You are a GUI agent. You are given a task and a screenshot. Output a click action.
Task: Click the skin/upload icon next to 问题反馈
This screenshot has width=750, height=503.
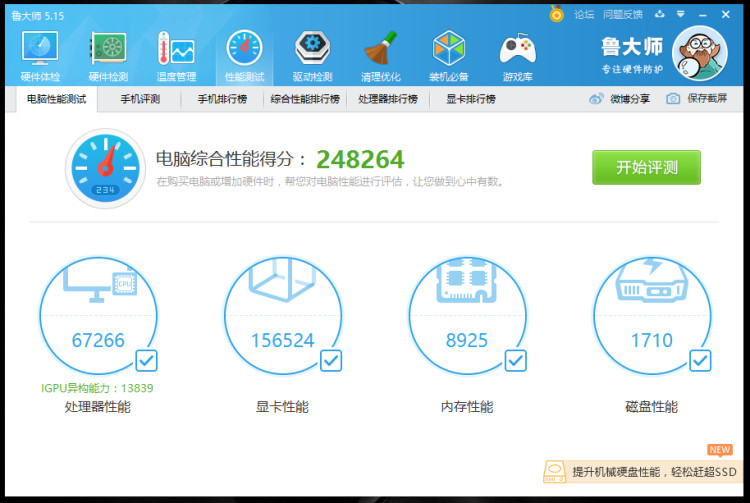point(660,14)
